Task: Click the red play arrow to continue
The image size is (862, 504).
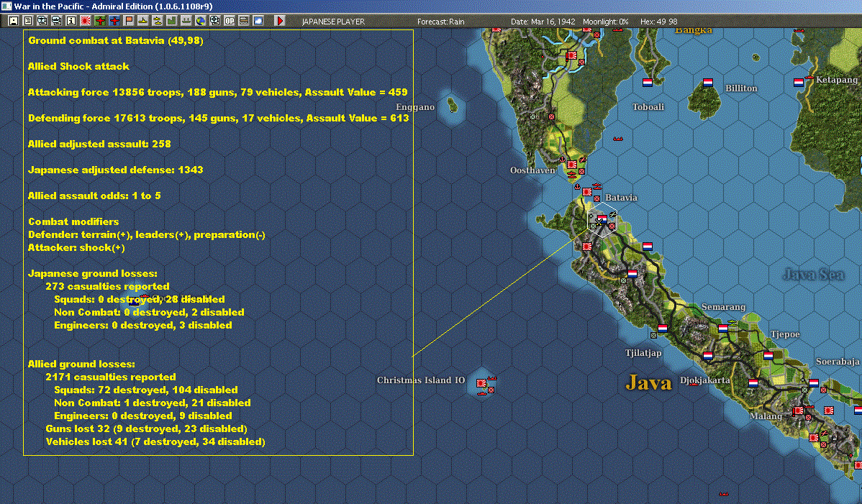Action: (280, 21)
